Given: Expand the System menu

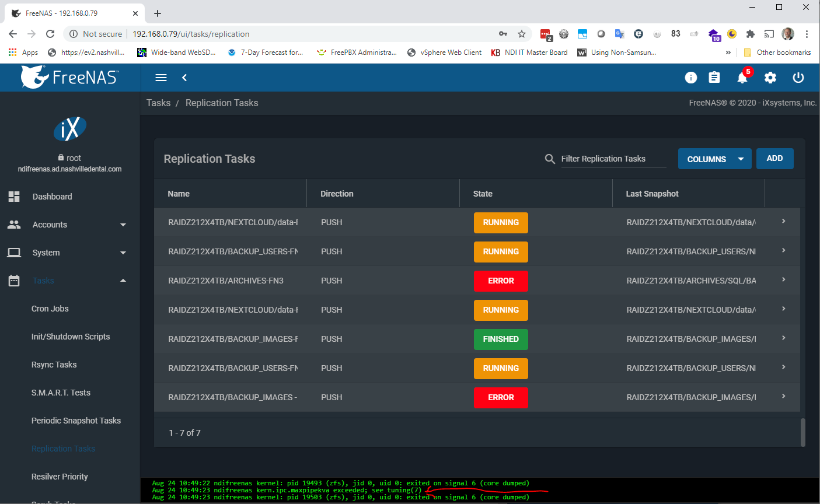Looking at the screenshot, I should (70, 253).
